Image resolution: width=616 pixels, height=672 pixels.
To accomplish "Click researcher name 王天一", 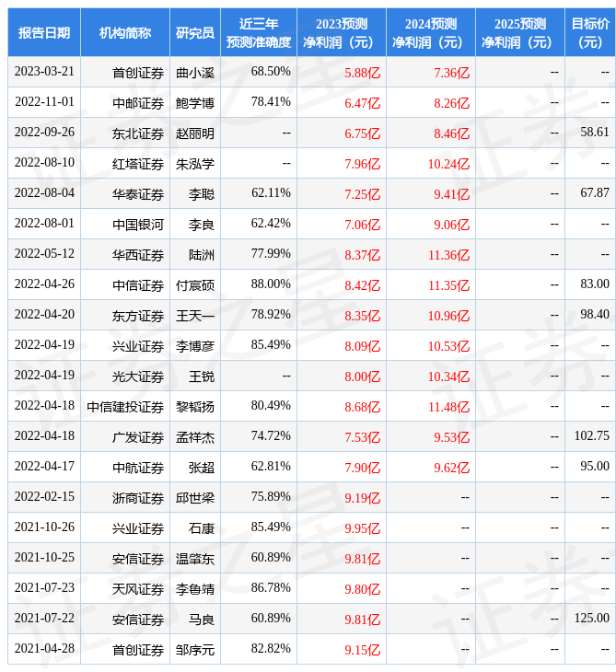I will (x=195, y=316).
